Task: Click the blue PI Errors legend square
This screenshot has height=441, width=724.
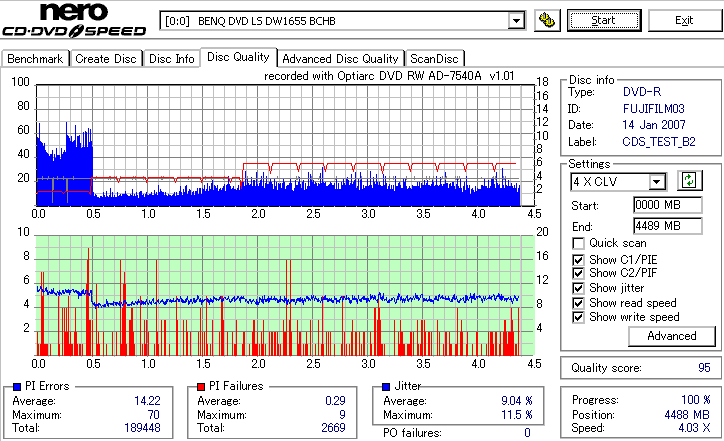Action: click(18, 387)
